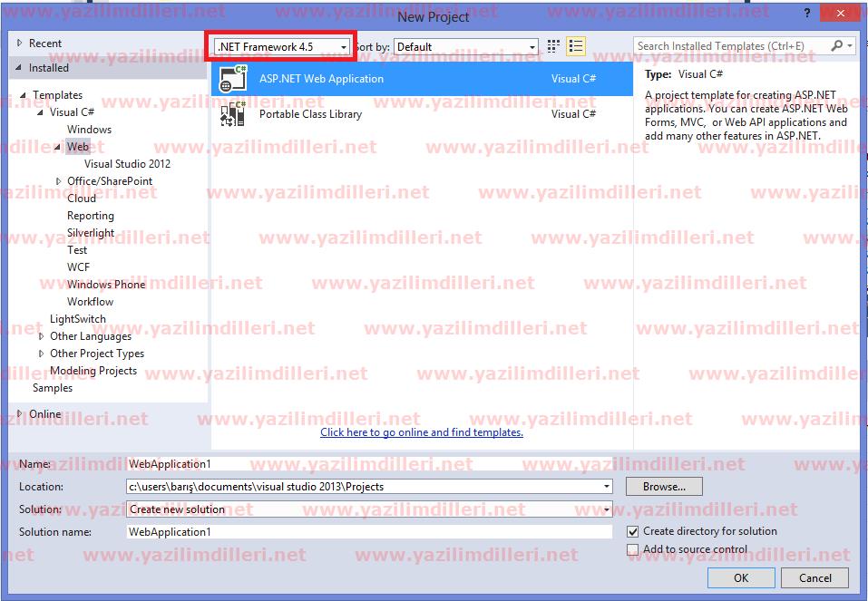868x601 pixels.
Task: Click the go online and find templates link
Action: [421, 432]
